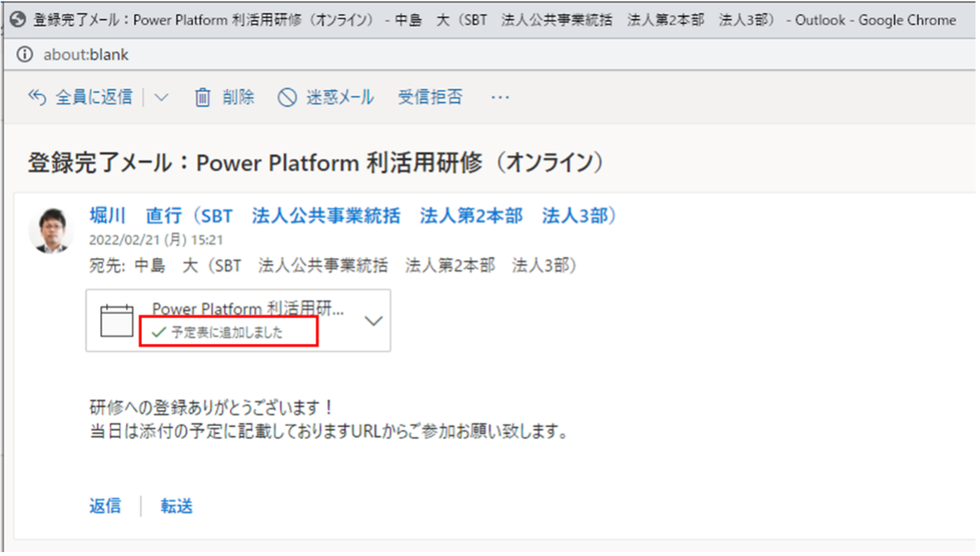Click the body line mentioning URLからご参加
Image resolution: width=980 pixels, height=556 pixels.
329,432
